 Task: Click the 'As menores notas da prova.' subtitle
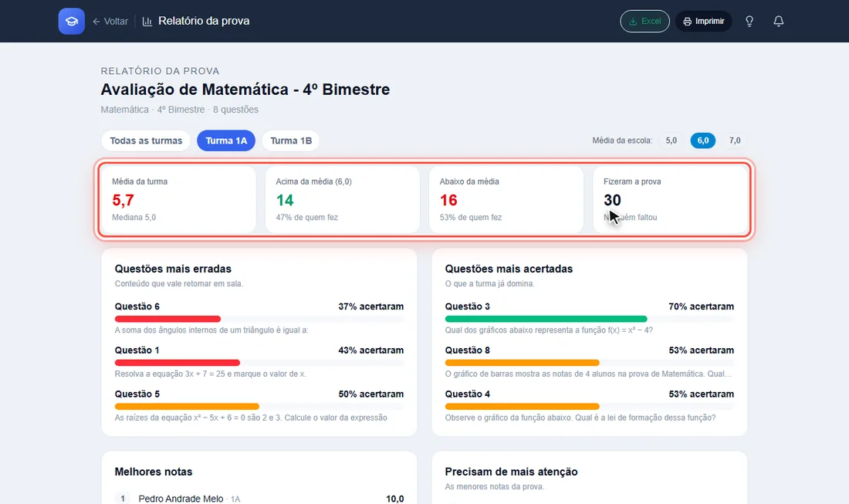click(x=494, y=487)
